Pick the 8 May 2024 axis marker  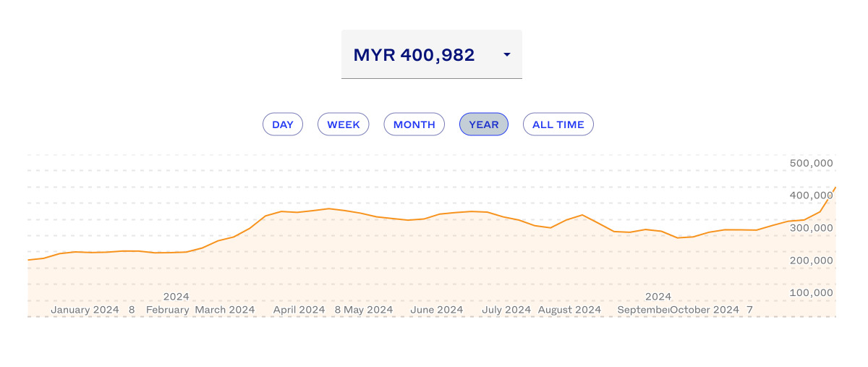(x=364, y=310)
